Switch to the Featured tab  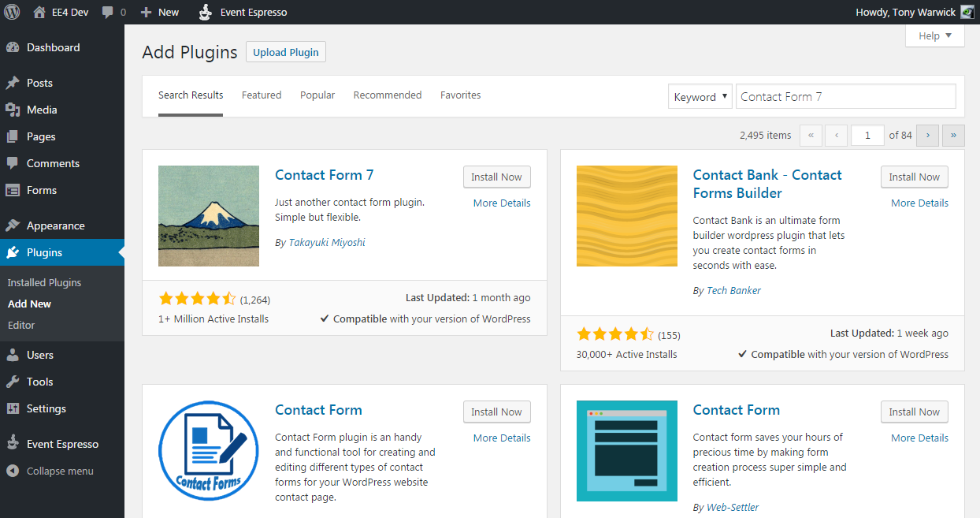tap(262, 95)
